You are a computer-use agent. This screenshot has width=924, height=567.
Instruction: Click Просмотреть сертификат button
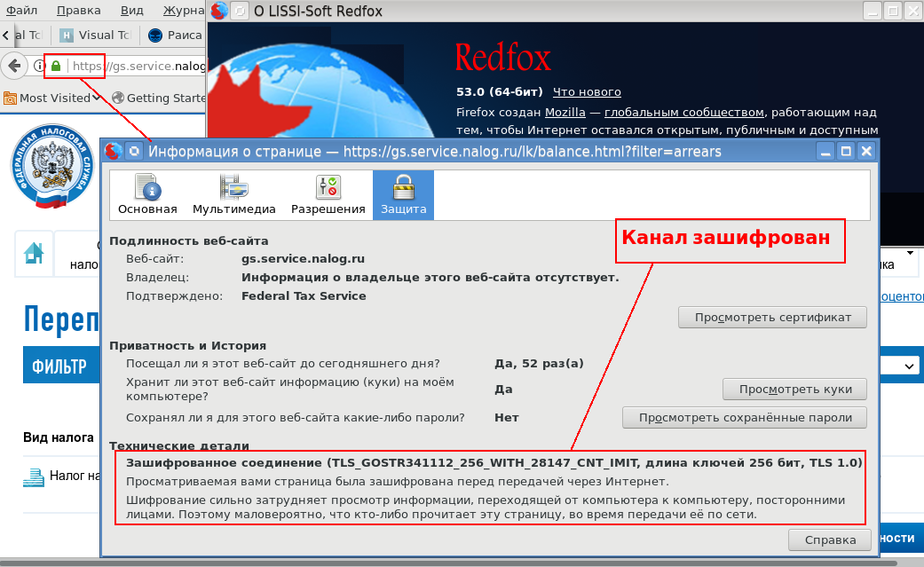point(772,317)
